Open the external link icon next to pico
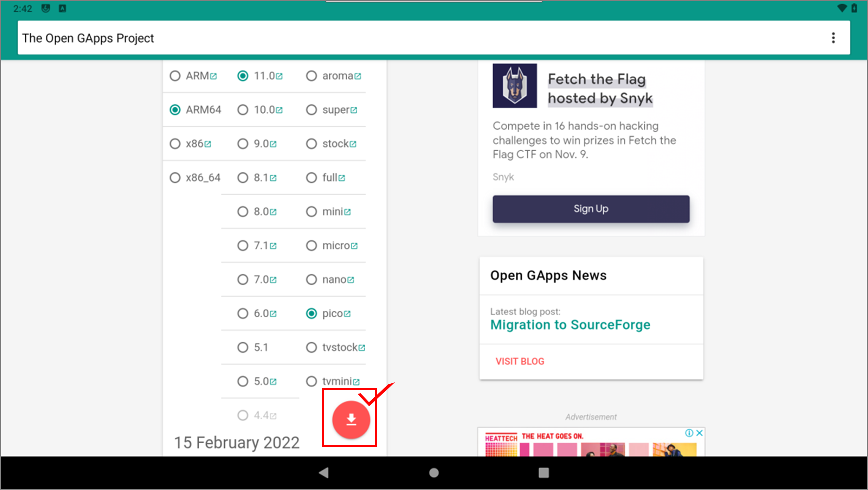 tap(347, 314)
